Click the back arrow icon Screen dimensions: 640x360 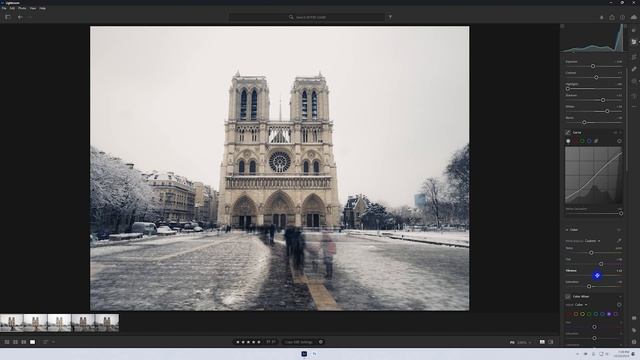20,17
